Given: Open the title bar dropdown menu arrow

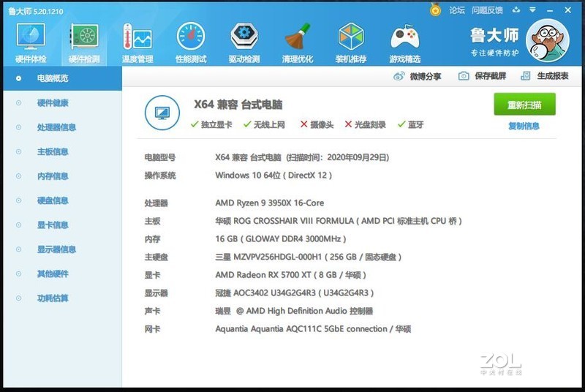Looking at the screenshot, I should click(x=533, y=10).
